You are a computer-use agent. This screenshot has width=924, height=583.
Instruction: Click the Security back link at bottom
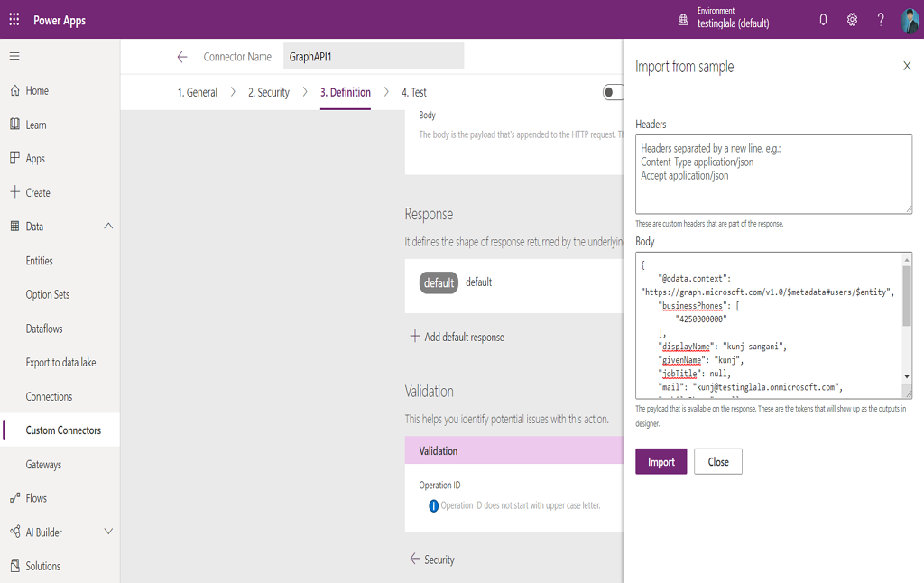432,560
